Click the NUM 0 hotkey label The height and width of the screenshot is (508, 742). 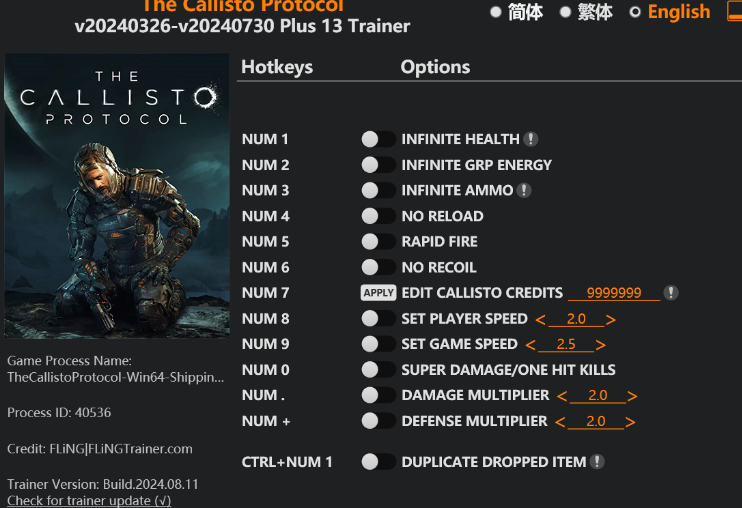(x=265, y=369)
